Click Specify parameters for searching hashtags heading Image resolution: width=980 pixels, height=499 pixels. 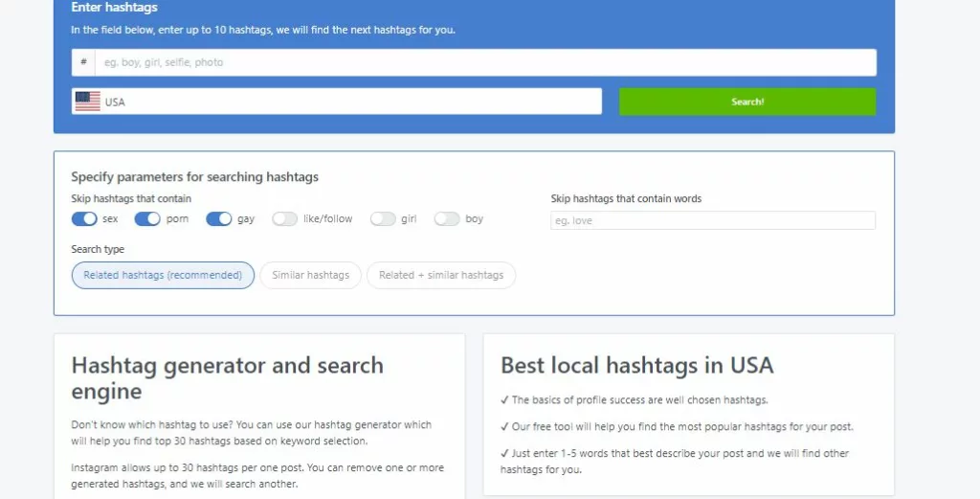(194, 177)
